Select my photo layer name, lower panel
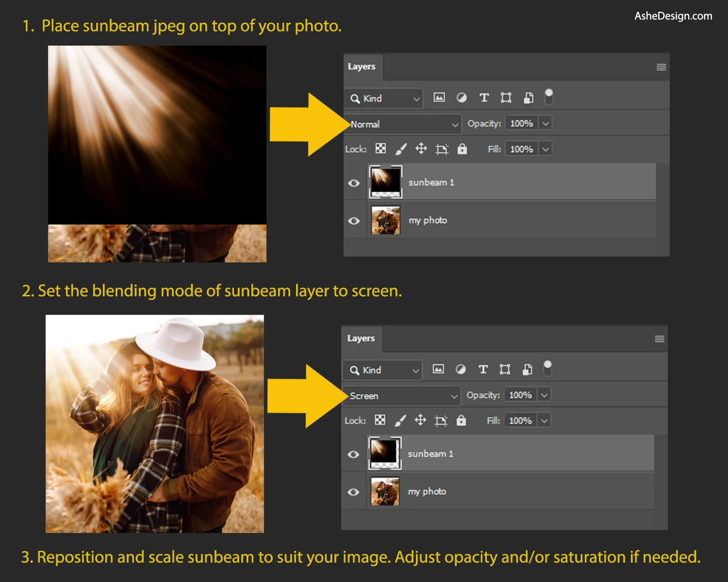This screenshot has height=582, width=728. pos(427,492)
